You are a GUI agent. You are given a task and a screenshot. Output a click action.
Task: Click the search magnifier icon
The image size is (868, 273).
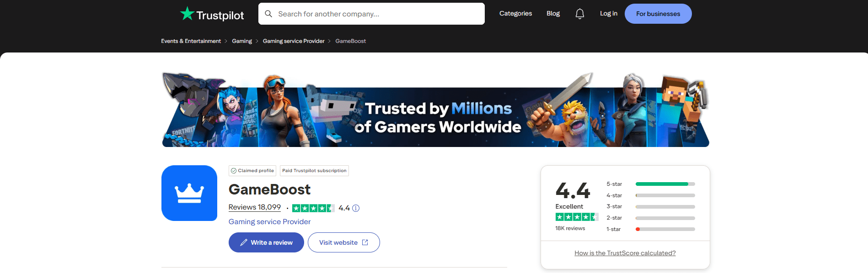[268, 14]
